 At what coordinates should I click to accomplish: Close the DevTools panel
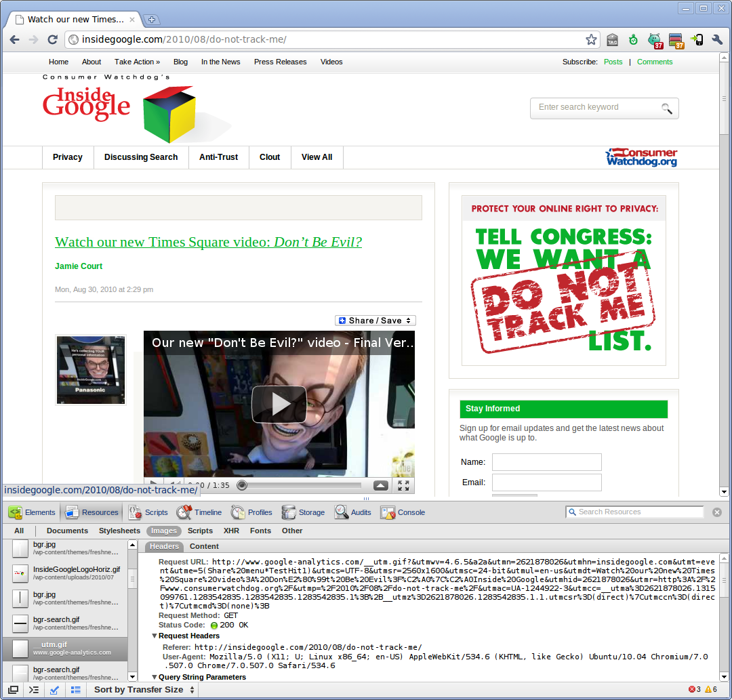[717, 512]
